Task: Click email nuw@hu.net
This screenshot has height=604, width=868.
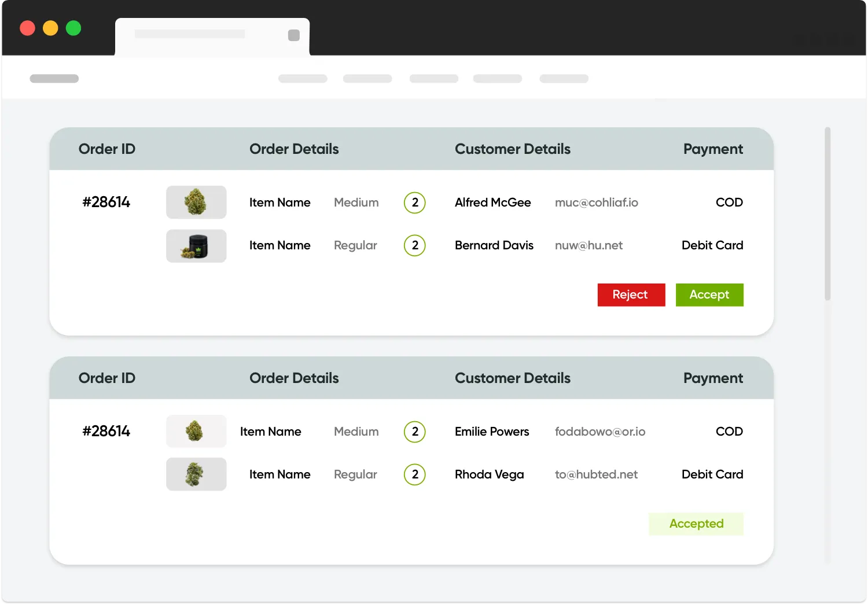Action: point(589,245)
